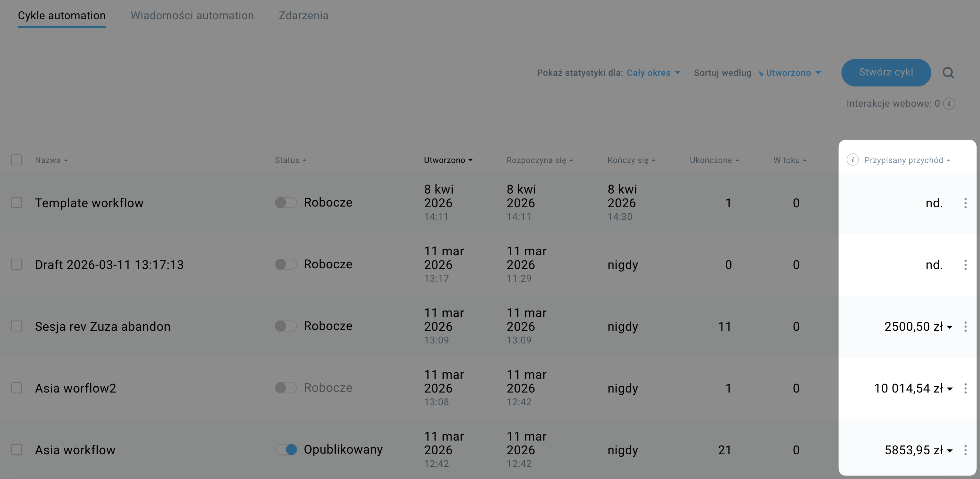Open the Cały okres statistics dropdown

tap(653, 73)
